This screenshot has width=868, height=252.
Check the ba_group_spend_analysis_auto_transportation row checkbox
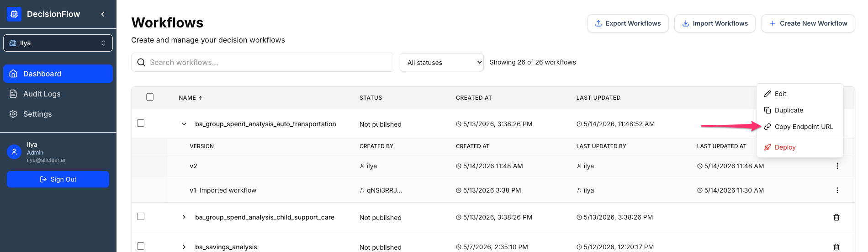point(141,123)
